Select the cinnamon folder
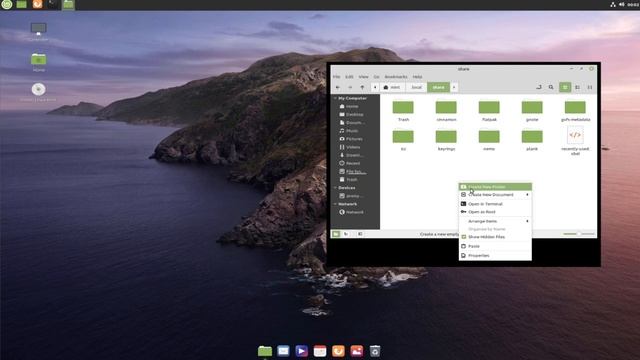The width and height of the screenshot is (640, 360). point(446,111)
